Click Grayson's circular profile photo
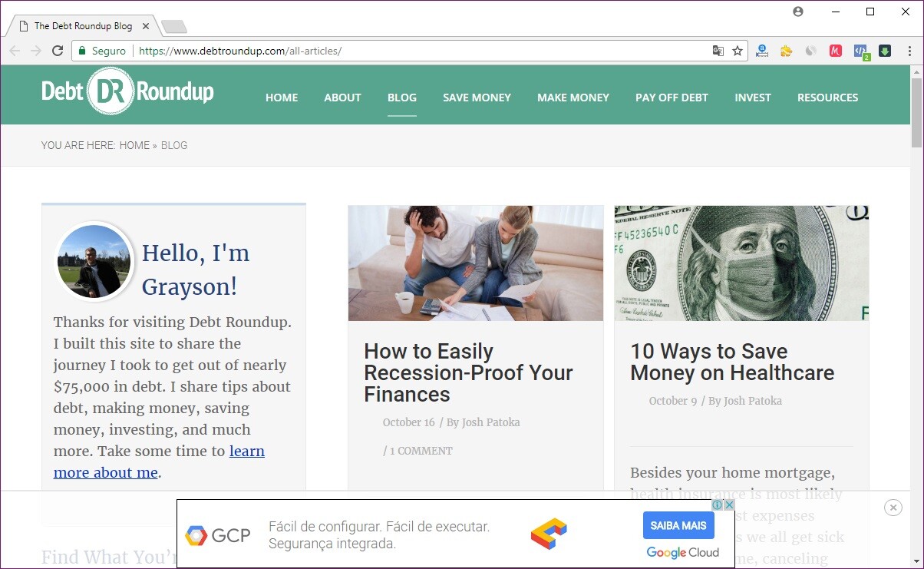Viewport: 924px width, 569px height. click(94, 262)
